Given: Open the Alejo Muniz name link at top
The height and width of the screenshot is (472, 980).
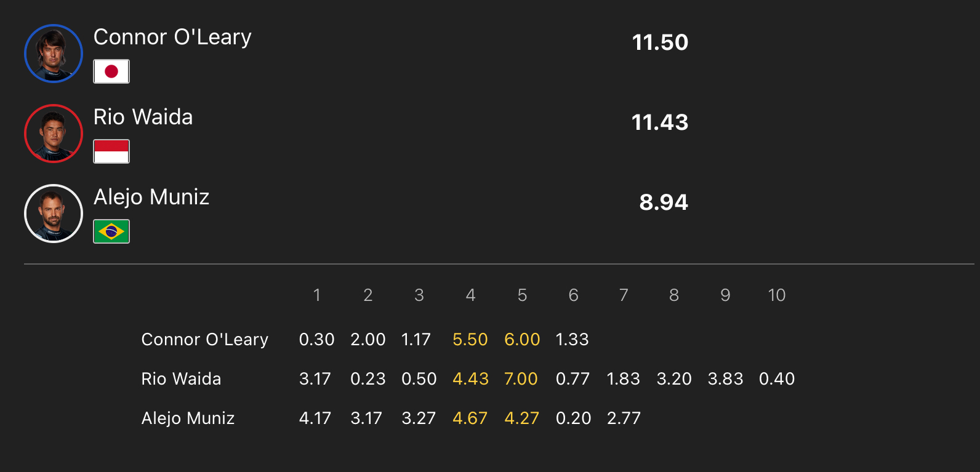Looking at the screenshot, I should pyautogui.click(x=151, y=197).
